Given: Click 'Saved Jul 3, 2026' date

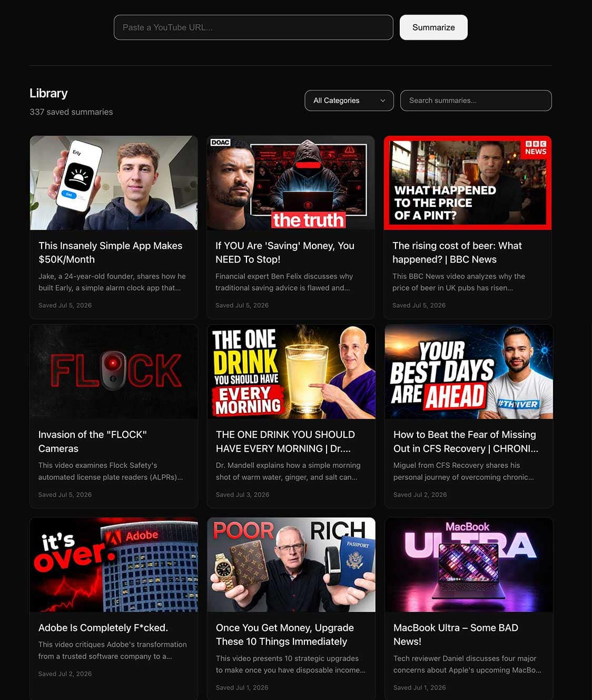Looking at the screenshot, I should click(242, 495).
